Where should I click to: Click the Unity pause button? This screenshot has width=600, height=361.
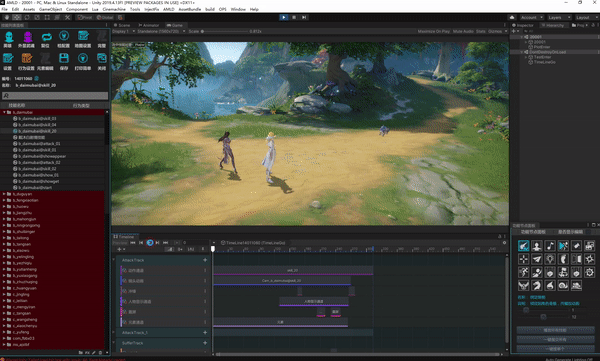[x=294, y=17]
